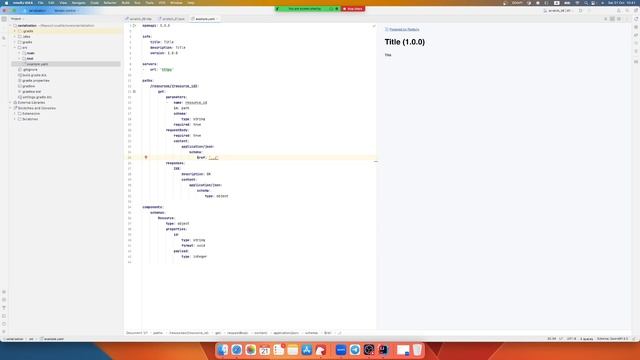Open the App Store in the Dock

(x=307, y=350)
